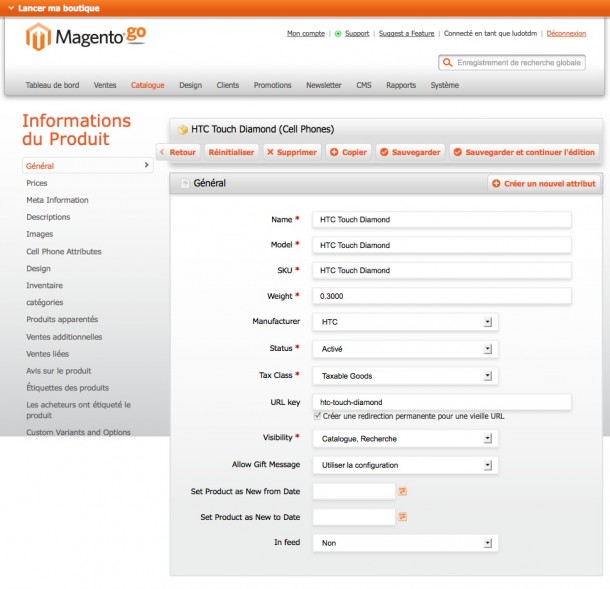The image size is (610, 589).
Task: Select the Images sidebar tab
Action: (40, 234)
